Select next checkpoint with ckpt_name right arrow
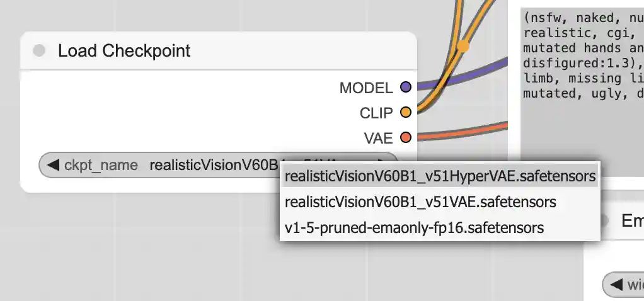644x301 pixels. [x=382, y=163]
